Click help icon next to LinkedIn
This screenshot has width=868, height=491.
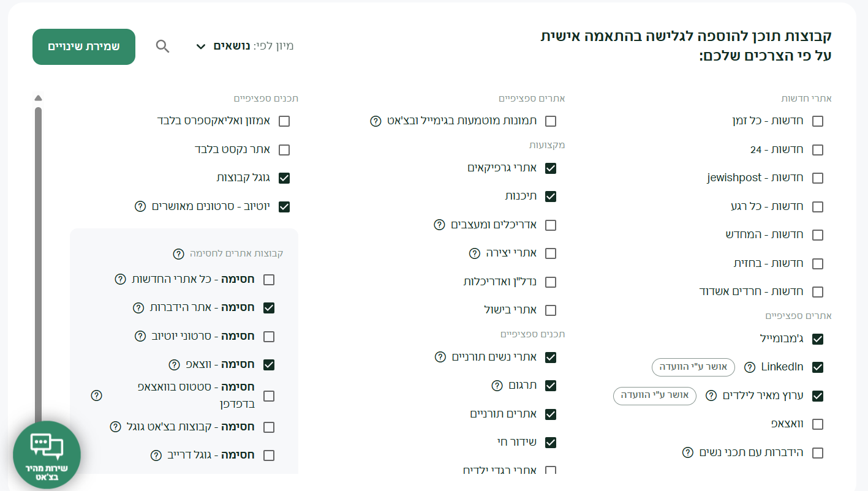click(x=749, y=367)
